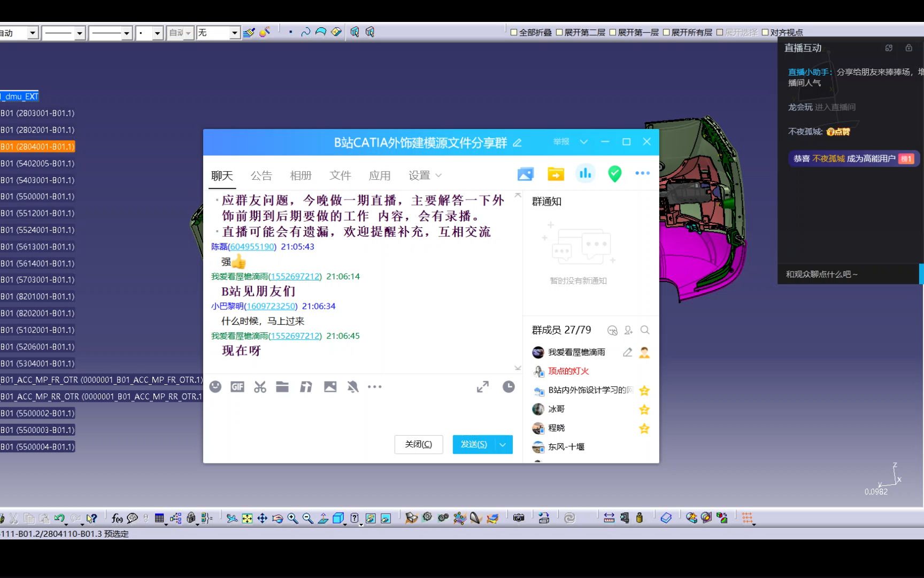This screenshot has height=578, width=924.
Task: Click the scissors screenshot icon in chat
Action: click(260, 386)
